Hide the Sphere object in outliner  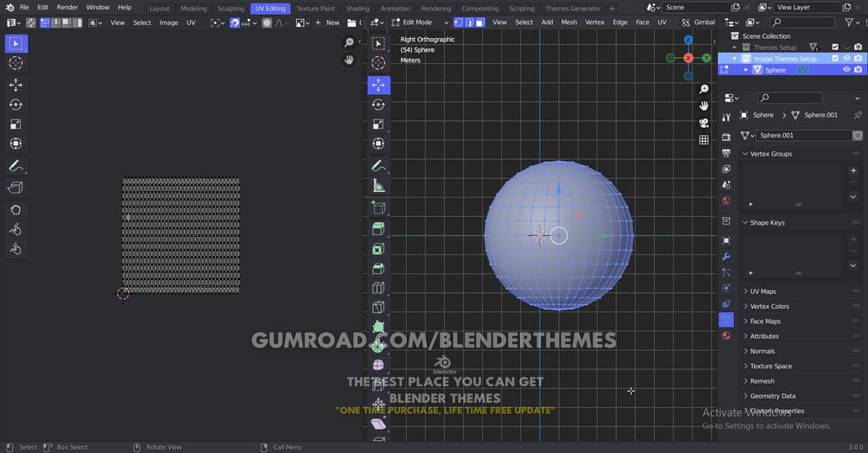(x=846, y=70)
